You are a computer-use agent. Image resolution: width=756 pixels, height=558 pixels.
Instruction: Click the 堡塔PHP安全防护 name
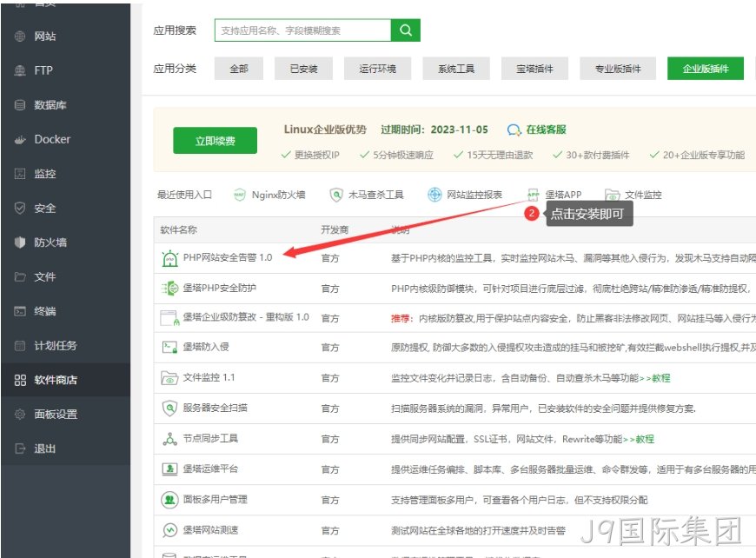click(219, 288)
